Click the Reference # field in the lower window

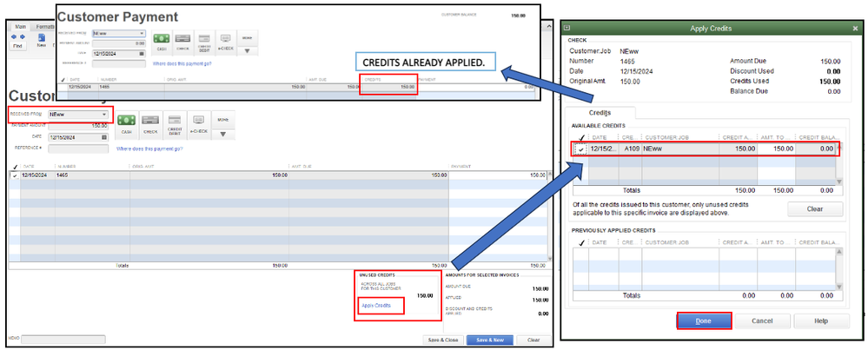(x=78, y=149)
